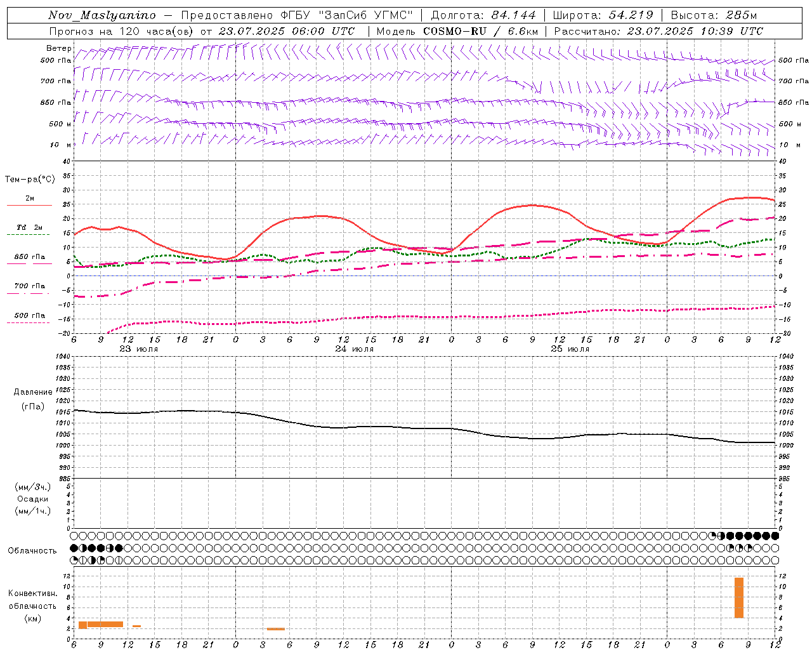This screenshot has height=650, width=812.
Task: Select the 10 м wind level label on left
Action: pyautogui.click(x=61, y=145)
